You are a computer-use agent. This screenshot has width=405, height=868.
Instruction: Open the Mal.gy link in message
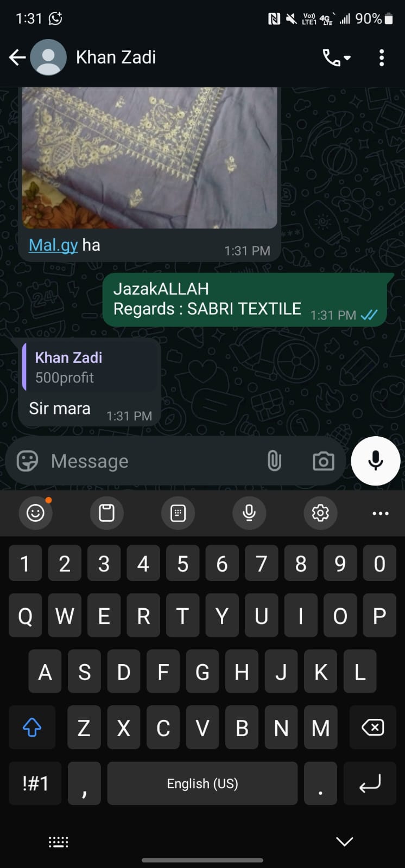(53, 245)
